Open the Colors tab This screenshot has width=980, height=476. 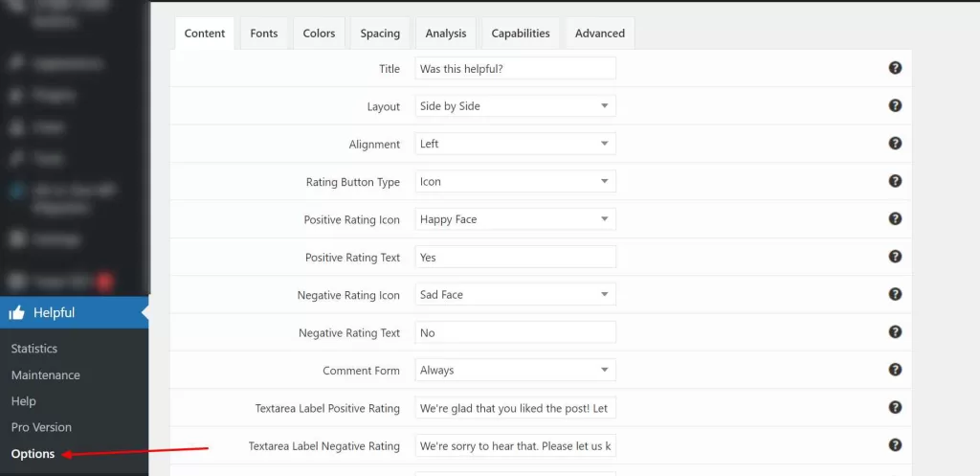319,34
